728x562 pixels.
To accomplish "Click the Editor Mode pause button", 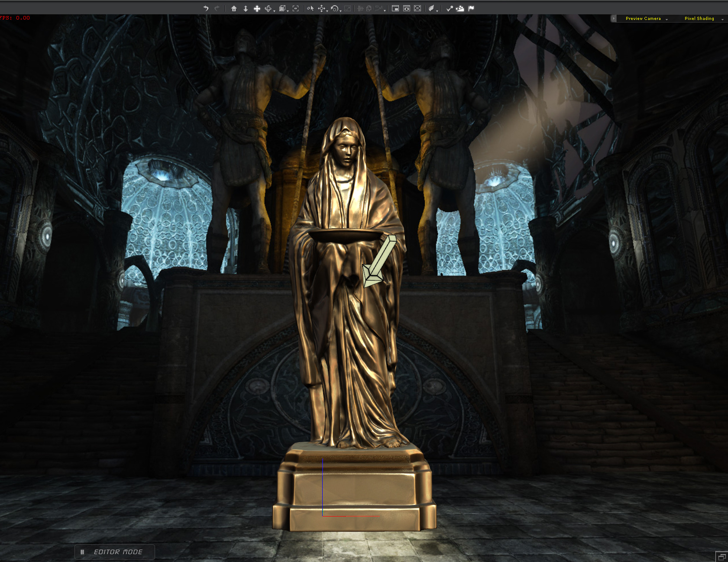I will click(x=82, y=552).
